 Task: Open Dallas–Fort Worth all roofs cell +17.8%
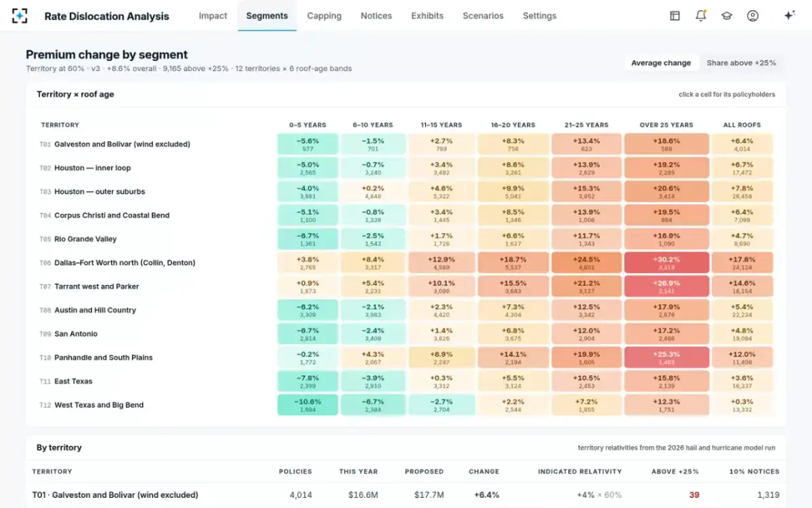(x=742, y=263)
